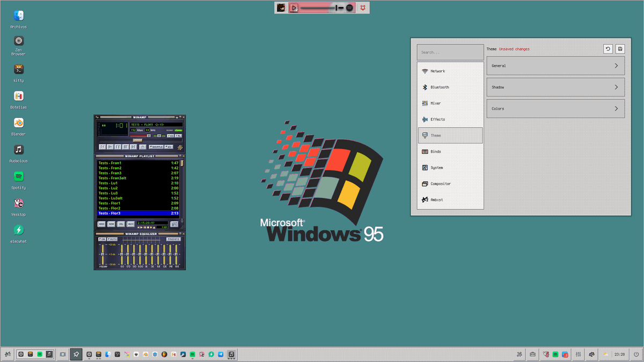Screen dimensions: 644x362
Task: Click Winamp pause button
Action: click(x=118, y=147)
